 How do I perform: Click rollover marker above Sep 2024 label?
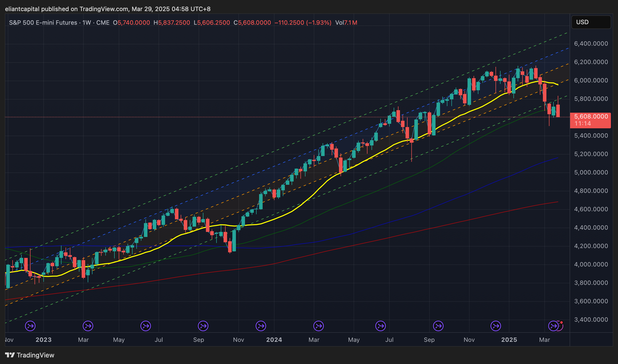[438, 326]
